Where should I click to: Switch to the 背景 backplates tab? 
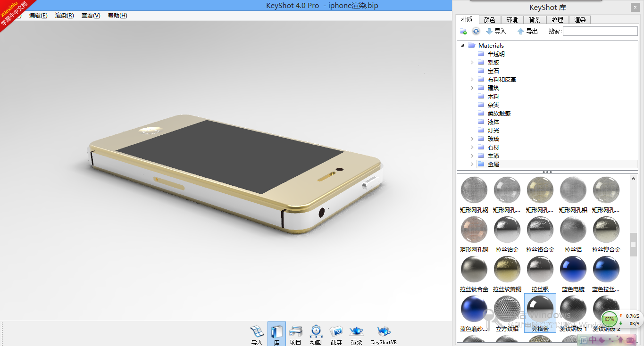point(535,20)
